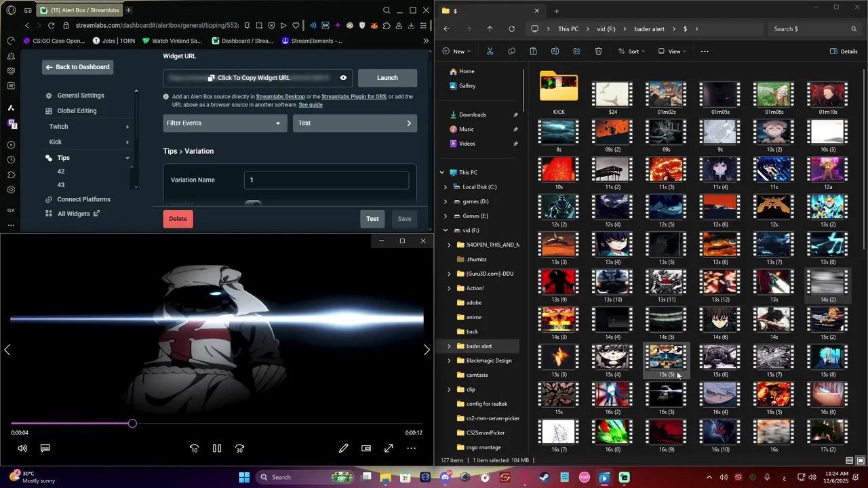Pause the playing video
This screenshot has width=868, height=488.
(217, 448)
